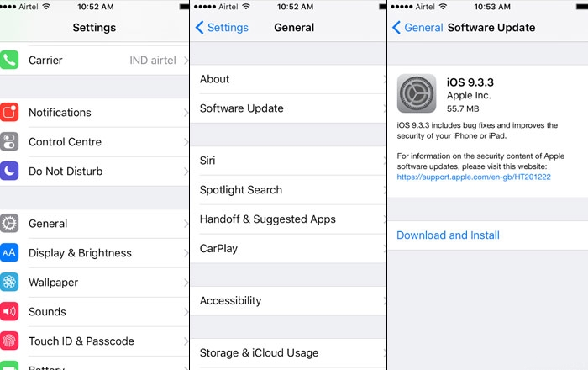Tap the back chevron beside Settings label

click(200, 28)
